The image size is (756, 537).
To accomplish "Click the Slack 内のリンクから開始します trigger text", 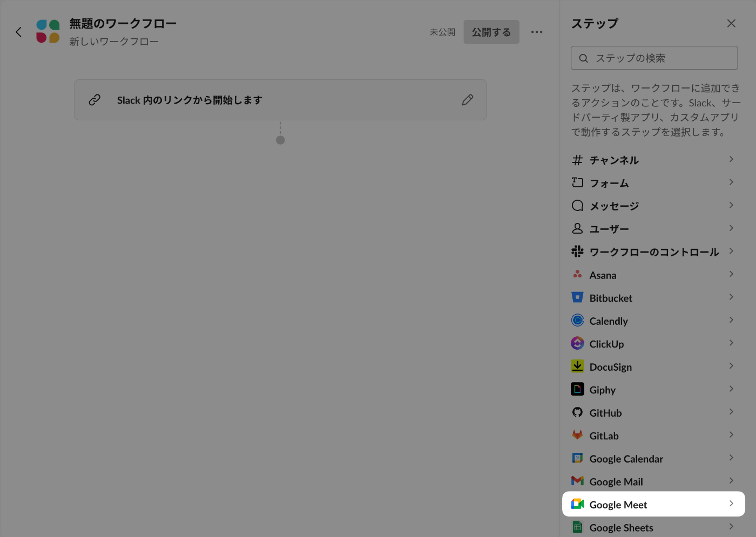I will click(x=190, y=100).
